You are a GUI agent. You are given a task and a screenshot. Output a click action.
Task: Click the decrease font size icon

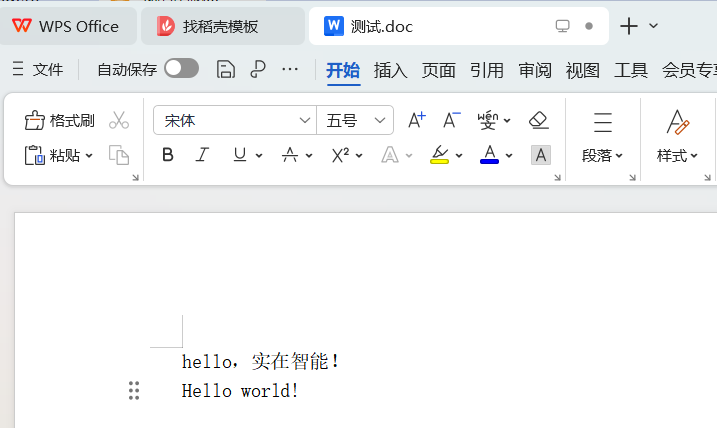(451, 121)
